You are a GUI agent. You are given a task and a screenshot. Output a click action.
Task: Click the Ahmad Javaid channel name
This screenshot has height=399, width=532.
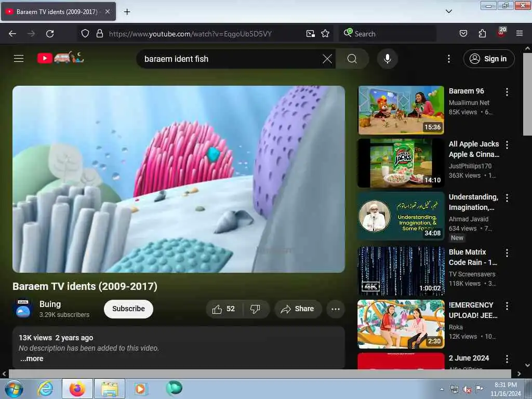469,219
